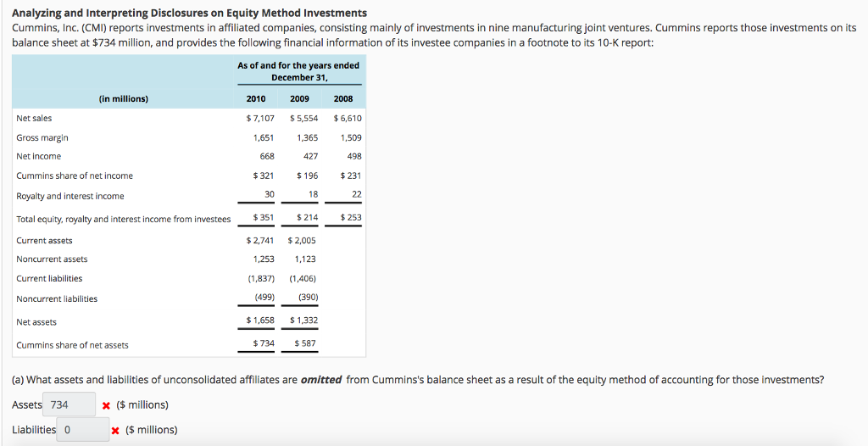The height and width of the screenshot is (446, 868).
Task: Click the $253 total income value
Action: coord(351,217)
